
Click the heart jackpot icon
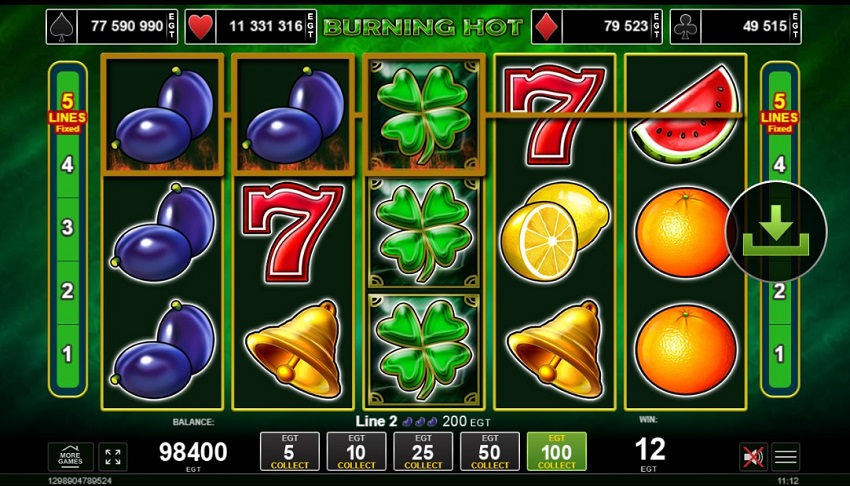point(201,27)
